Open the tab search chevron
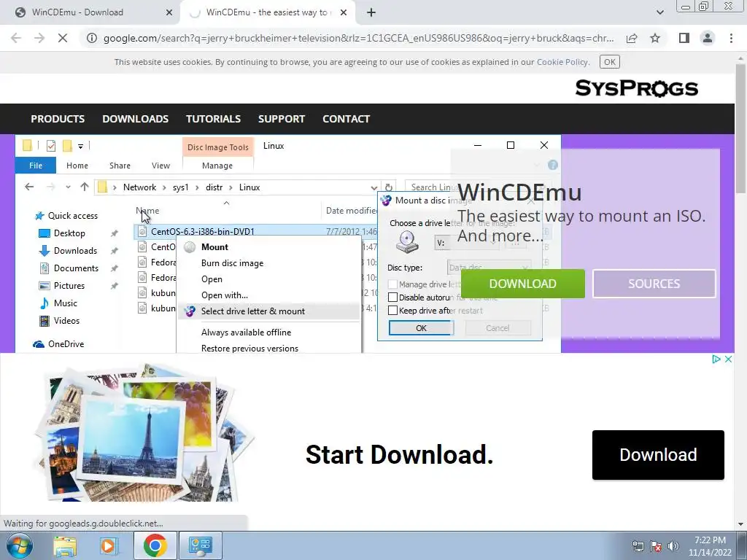This screenshot has width=747, height=560. [x=659, y=12]
